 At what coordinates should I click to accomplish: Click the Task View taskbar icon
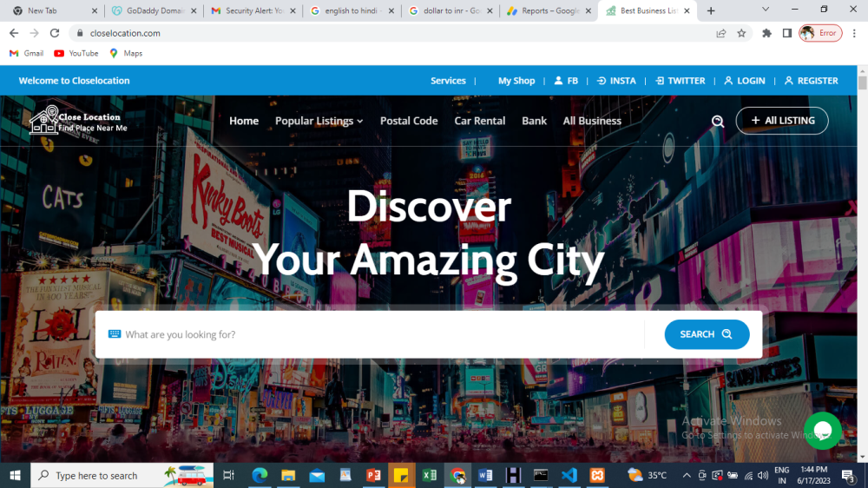click(x=228, y=475)
